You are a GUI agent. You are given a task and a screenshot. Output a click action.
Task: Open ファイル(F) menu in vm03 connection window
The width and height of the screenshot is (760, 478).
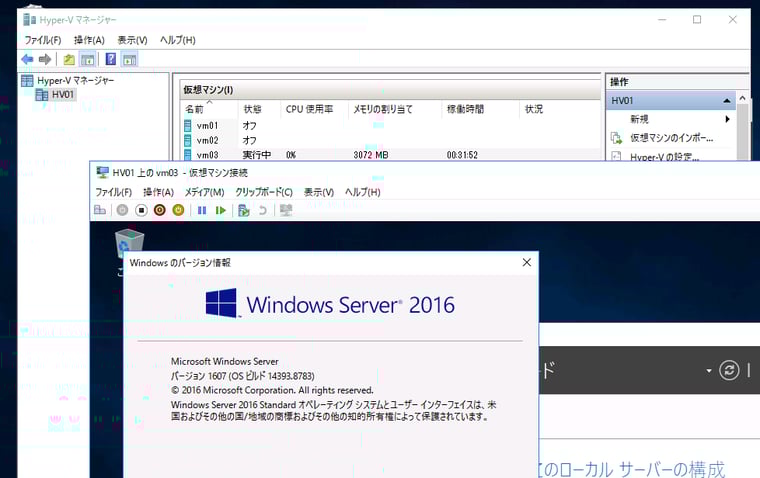(113, 192)
